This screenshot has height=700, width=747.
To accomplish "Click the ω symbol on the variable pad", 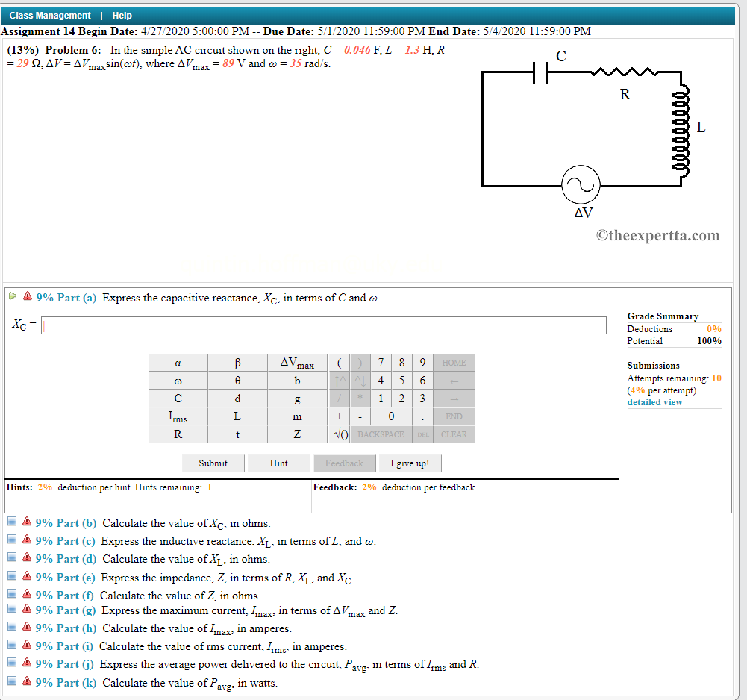I will (178, 381).
